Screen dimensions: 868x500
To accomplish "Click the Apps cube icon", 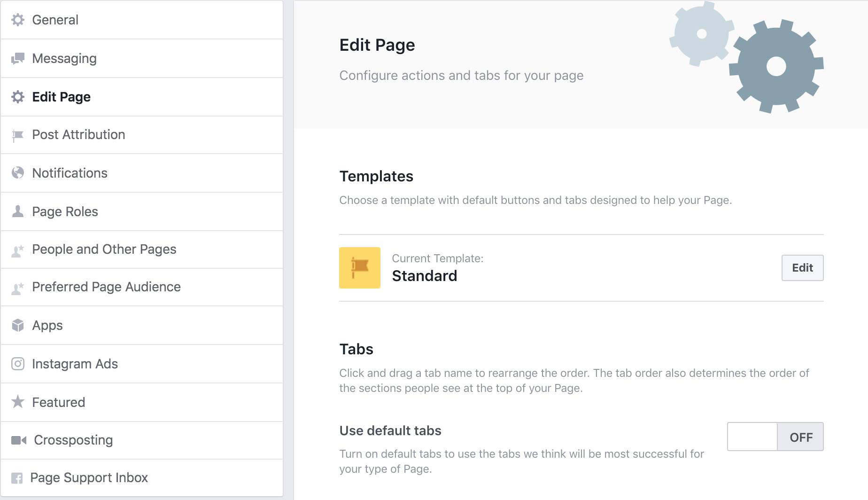I will point(18,325).
